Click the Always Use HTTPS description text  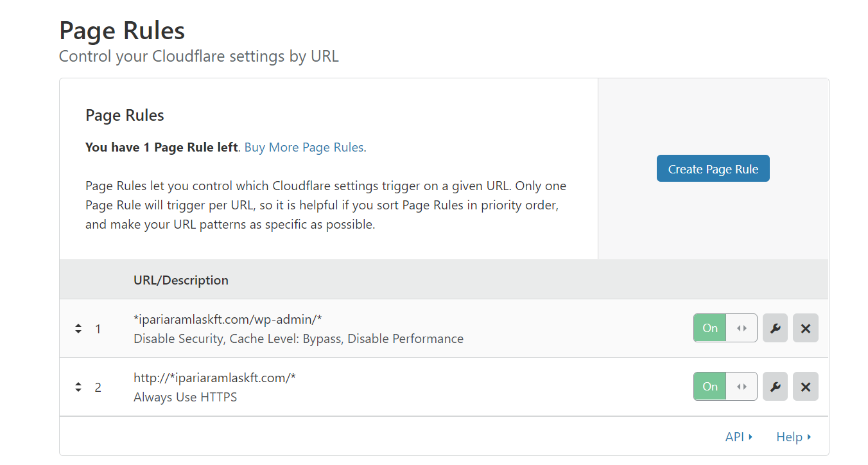185,397
